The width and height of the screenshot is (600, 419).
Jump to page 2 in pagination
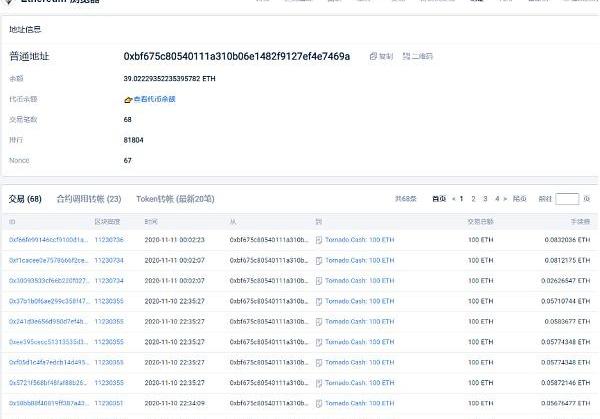click(473, 199)
